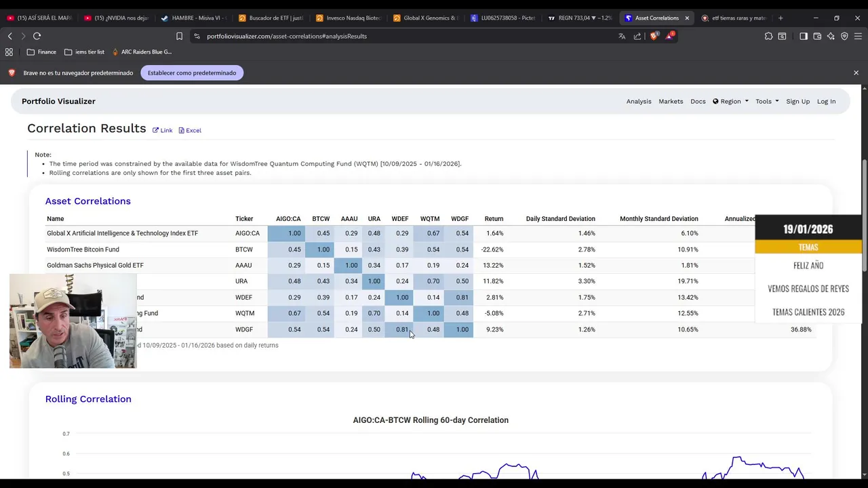Expand the Region dropdown menu
The height and width of the screenshot is (488, 868).
click(x=730, y=102)
